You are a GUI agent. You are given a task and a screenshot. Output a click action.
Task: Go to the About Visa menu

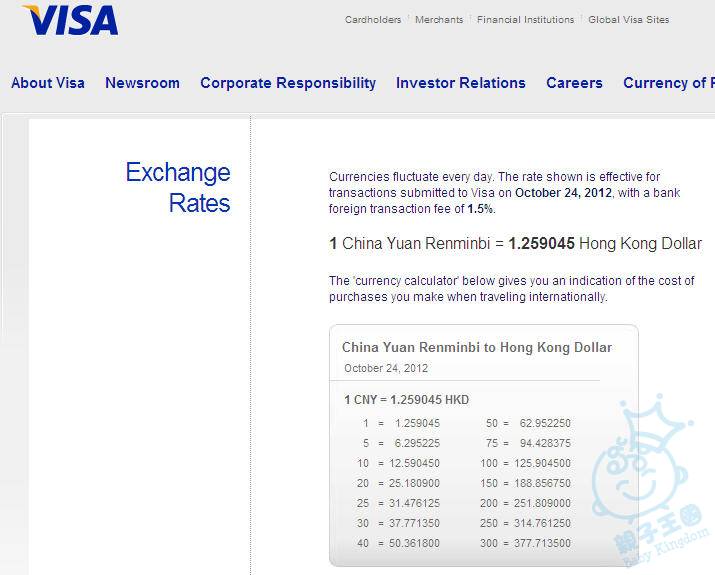coord(48,83)
